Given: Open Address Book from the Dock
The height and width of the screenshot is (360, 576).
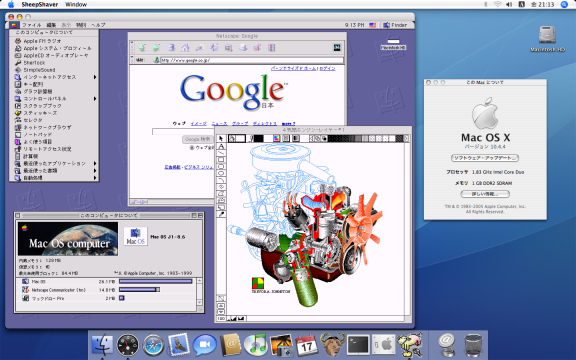Looking at the screenshot, I should pyautogui.click(x=230, y=345).
